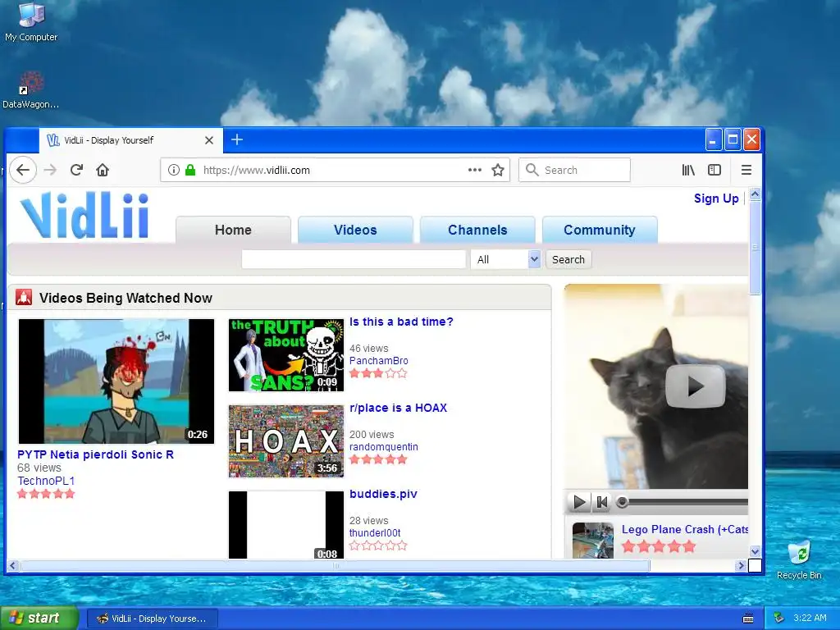Click the system tray icon beside clock
The height and width of the screenshot is (630, 840).
[x=779, y=618]
